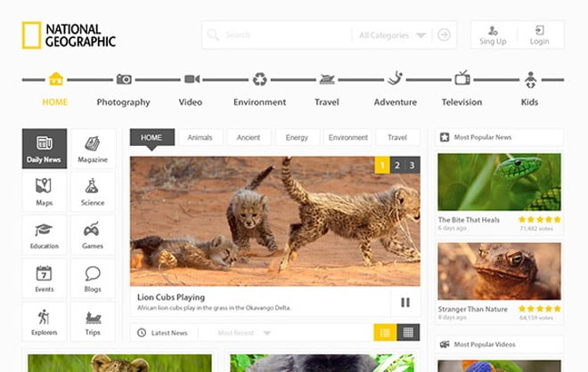Click the Video camcorder icon
Viewport: 588px width, 372px height.
(x=191, y=79)
